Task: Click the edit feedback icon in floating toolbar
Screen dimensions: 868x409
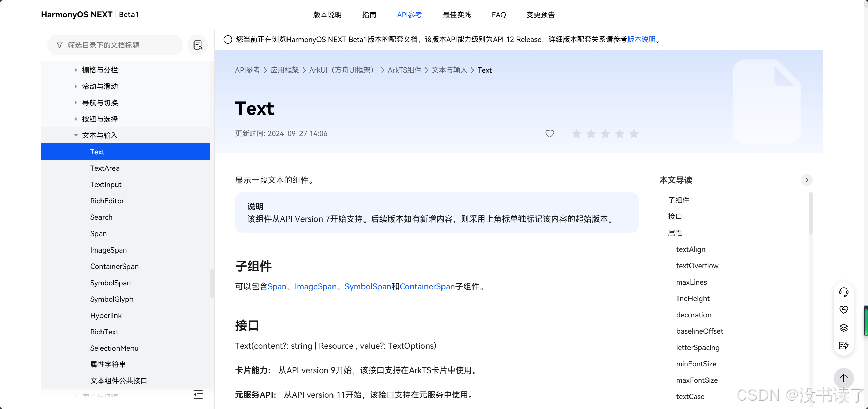Action: point(843,346)
